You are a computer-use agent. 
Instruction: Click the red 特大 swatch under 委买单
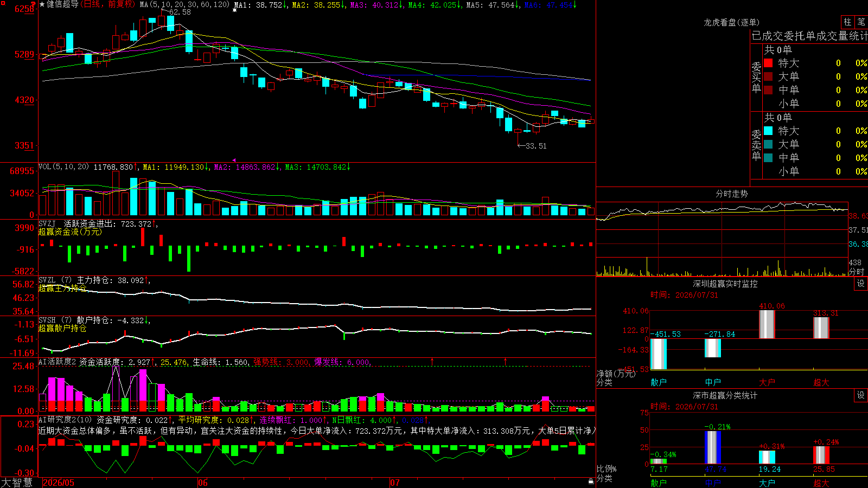coord(768,63)
